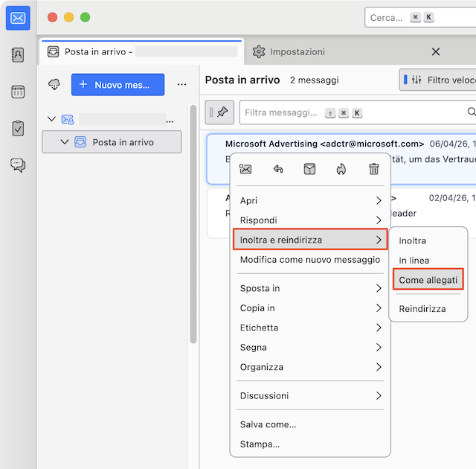Screen dimensions: 476x469
Task: Expand the Etichetta submenu
Action: coord(310,328)
